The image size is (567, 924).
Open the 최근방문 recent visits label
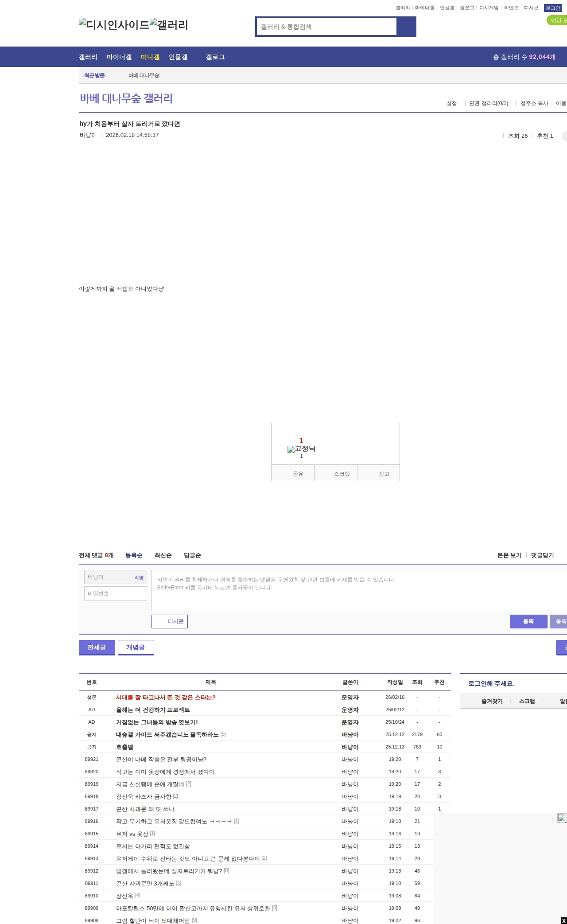(94, 75)
